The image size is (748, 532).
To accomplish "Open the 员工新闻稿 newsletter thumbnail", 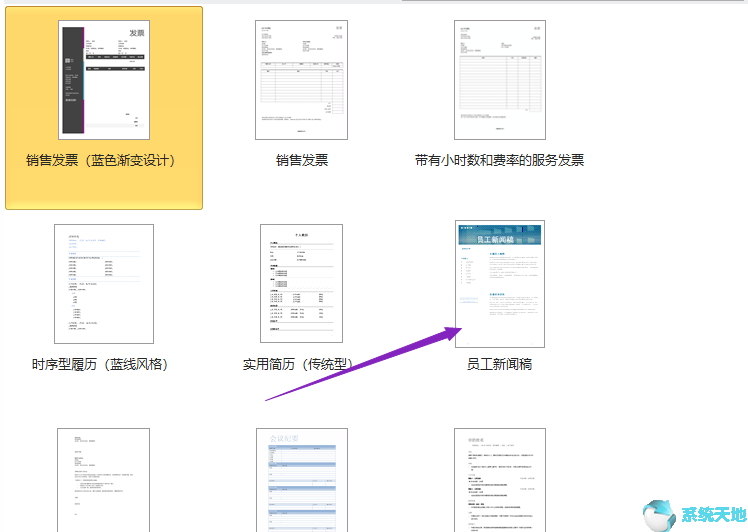I will pyautogui.click(x=499, y=284).
